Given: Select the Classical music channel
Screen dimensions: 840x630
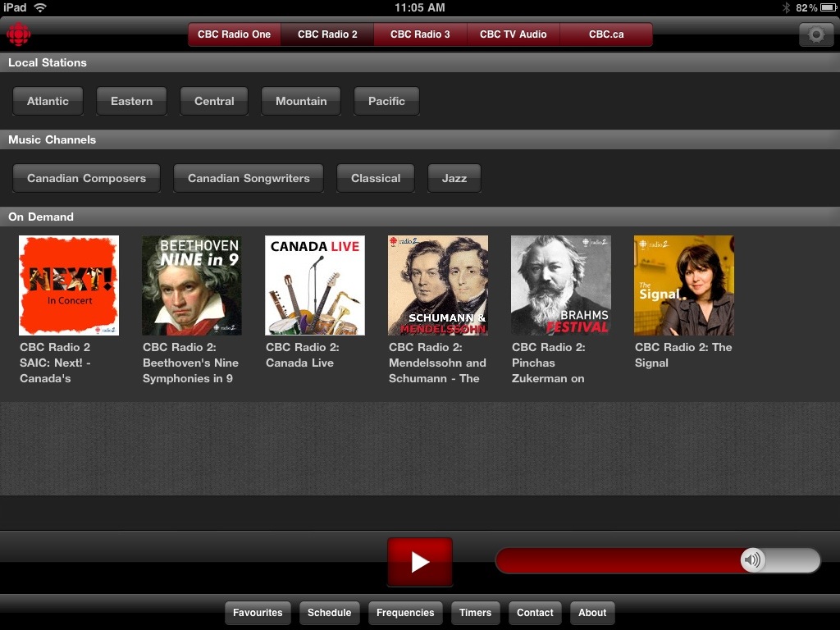Looking at the screenshot, I should pos(376,178).
